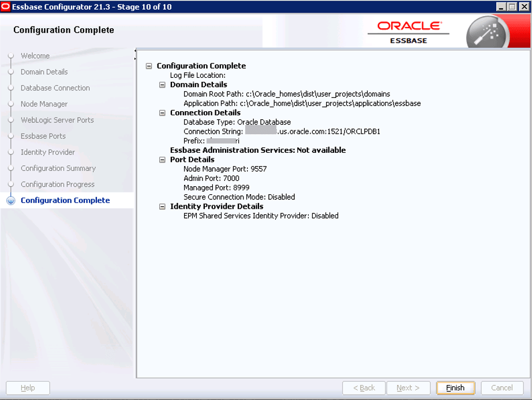Viewport: 532px width, 400px height.
Task: Click the Domain Root Path row
Action: [x=287, y=94]
